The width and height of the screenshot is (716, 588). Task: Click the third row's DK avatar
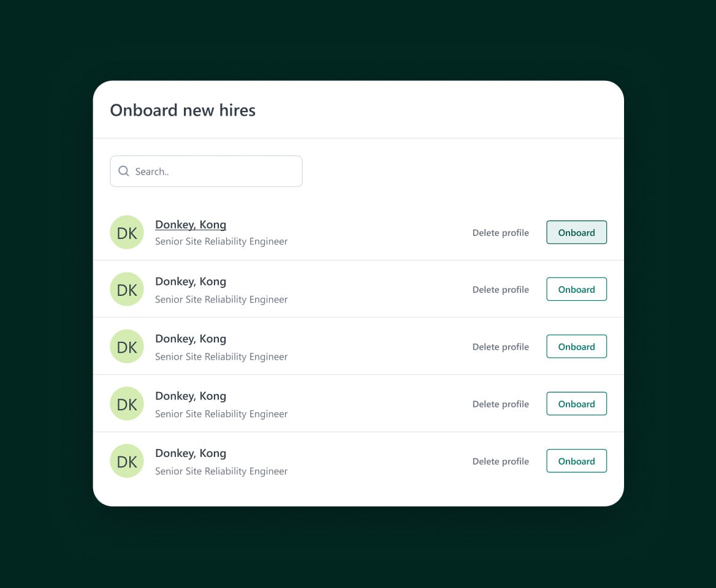(127, 346)
